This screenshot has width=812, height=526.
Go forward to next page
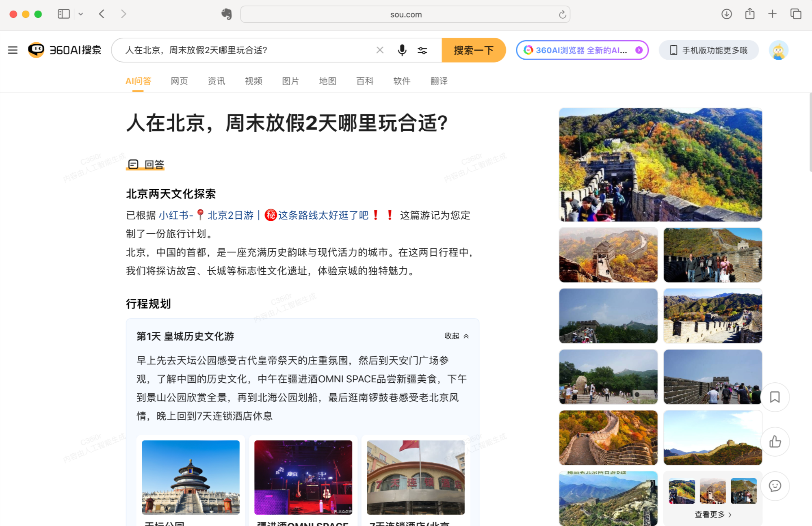[123, 14]
